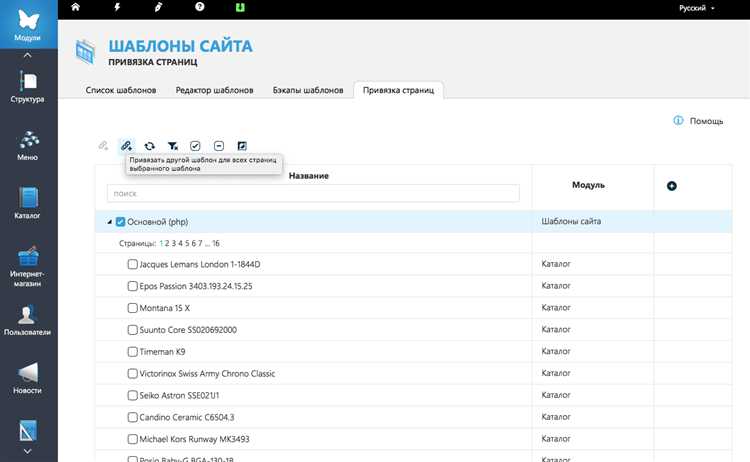This screenshot has height=462, width=750.
Task: Click the Модуль column header
Action: point(588,185)
